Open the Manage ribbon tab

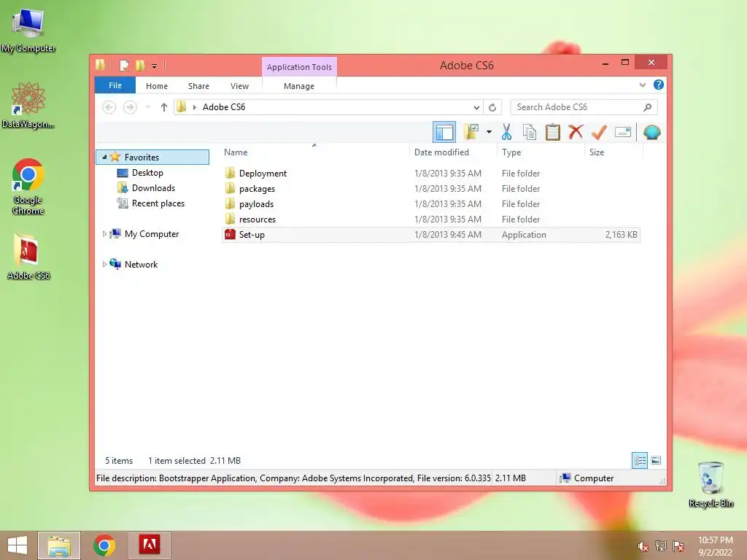pos(298,86)
